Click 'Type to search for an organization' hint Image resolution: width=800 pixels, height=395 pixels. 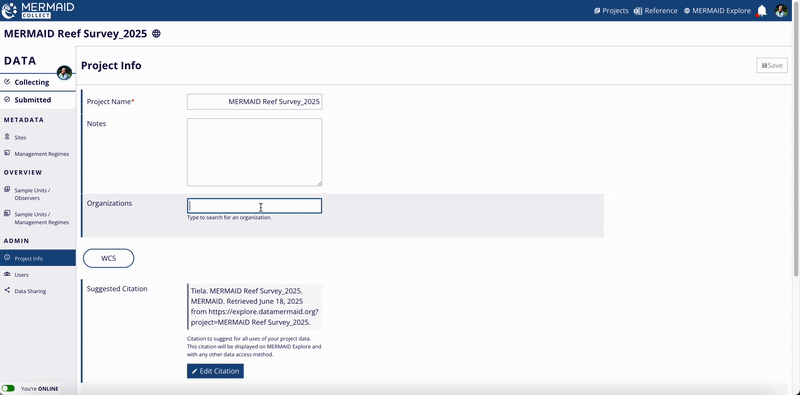pyautogui.click(x=230, y=217)
